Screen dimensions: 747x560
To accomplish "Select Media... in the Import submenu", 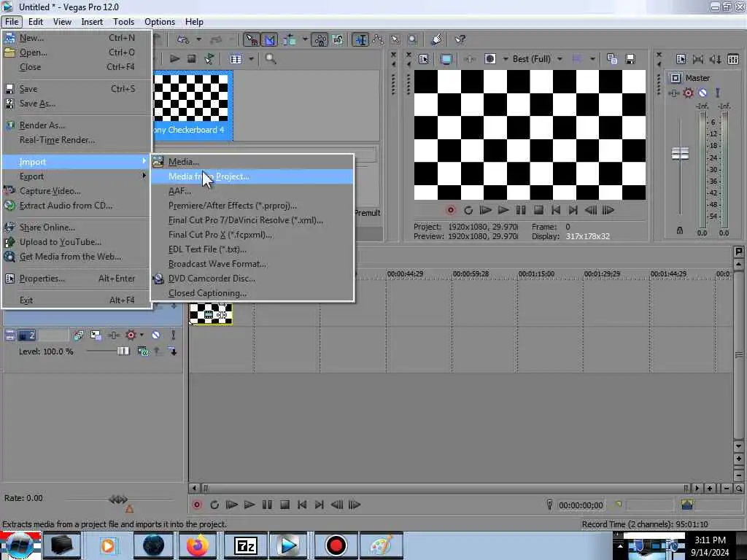I will point(252,162).
